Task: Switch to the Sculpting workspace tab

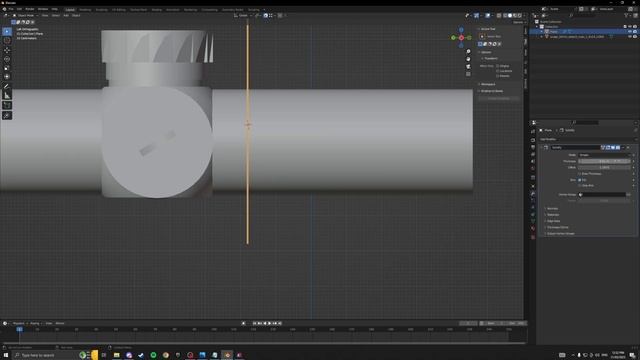Action: (x=101, y=9)
